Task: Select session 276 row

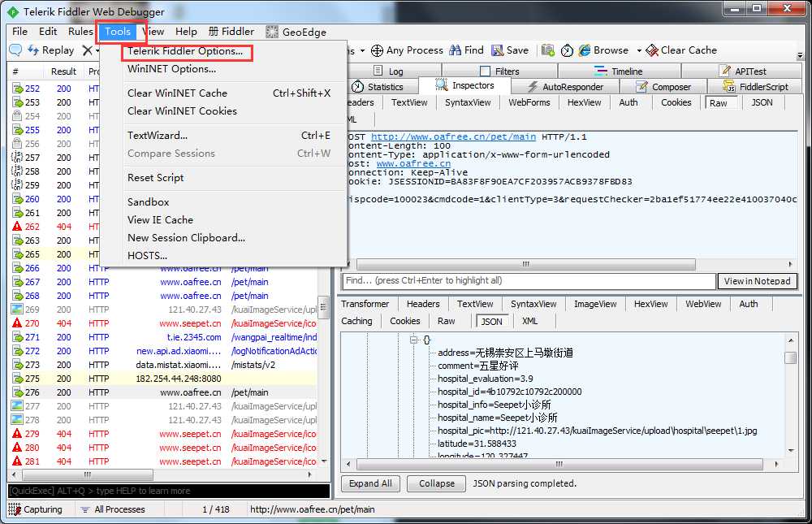Action: point(164,392)
